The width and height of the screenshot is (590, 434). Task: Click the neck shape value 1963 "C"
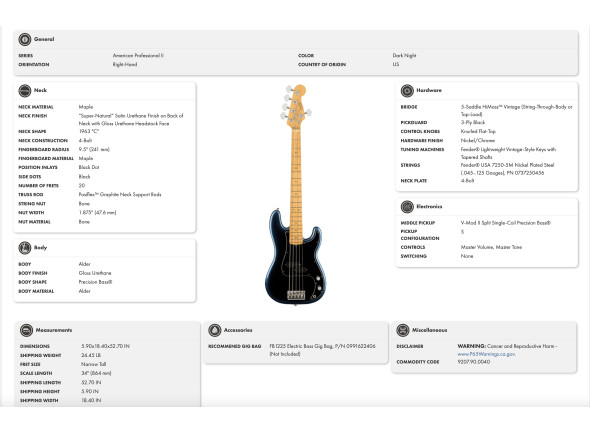(x=89, y=131)
